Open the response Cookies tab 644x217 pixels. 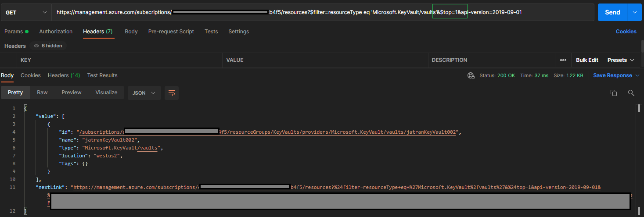tap(31, 75)
